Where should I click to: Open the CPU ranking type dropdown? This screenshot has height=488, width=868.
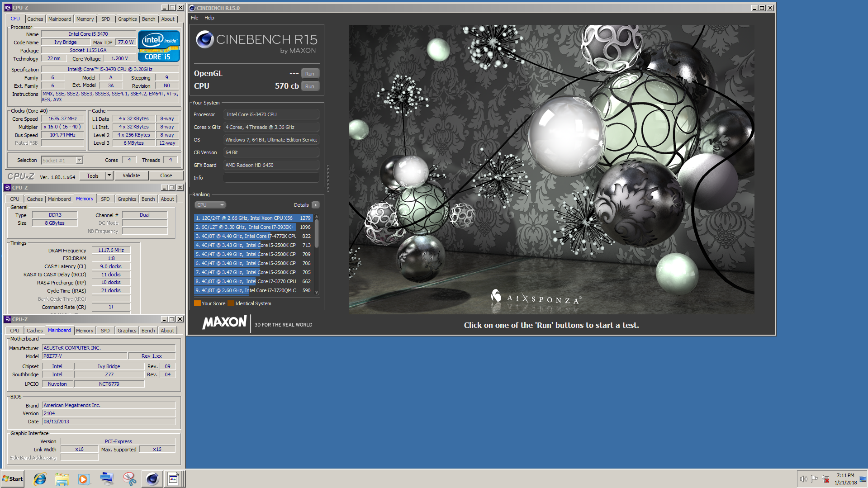(x=210, y=205)
